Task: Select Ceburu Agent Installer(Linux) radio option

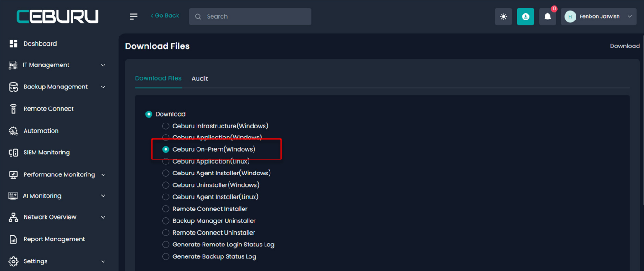Action: [x=166, y=197]
